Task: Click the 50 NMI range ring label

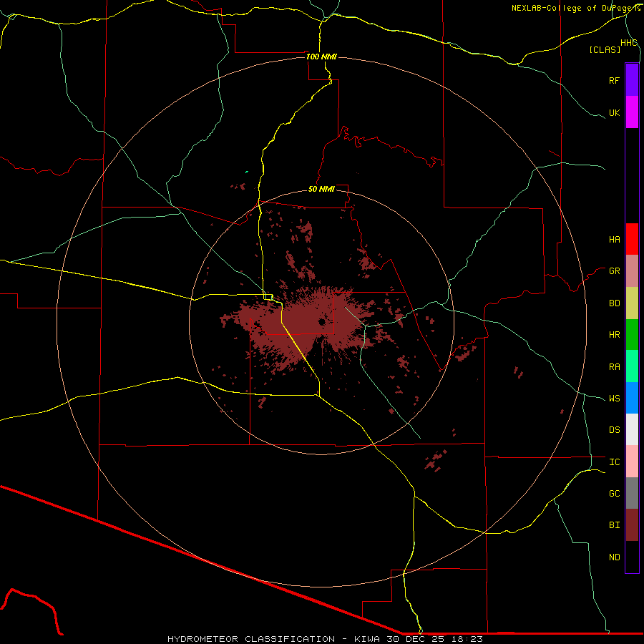Action: tap(321, 189)
